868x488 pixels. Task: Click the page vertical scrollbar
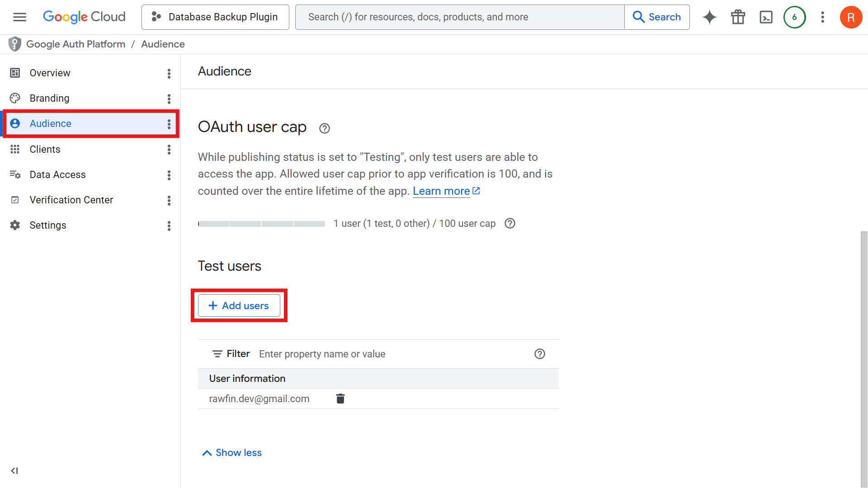coord(864,359)
